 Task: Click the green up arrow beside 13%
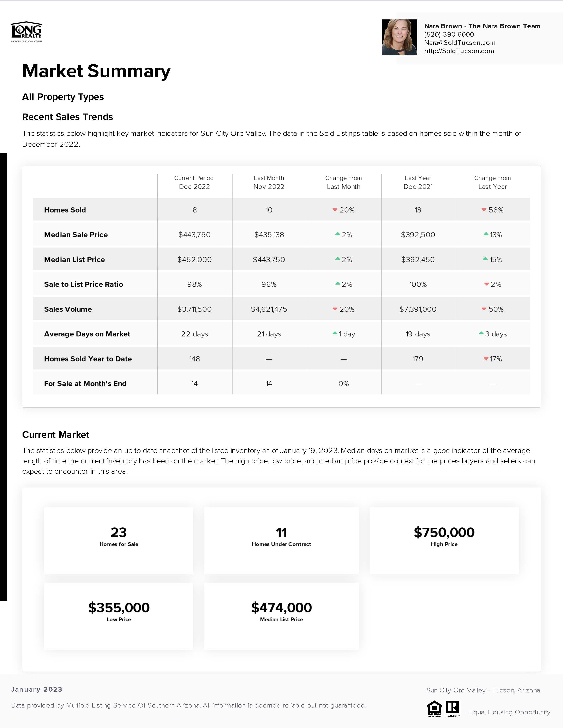486,234
